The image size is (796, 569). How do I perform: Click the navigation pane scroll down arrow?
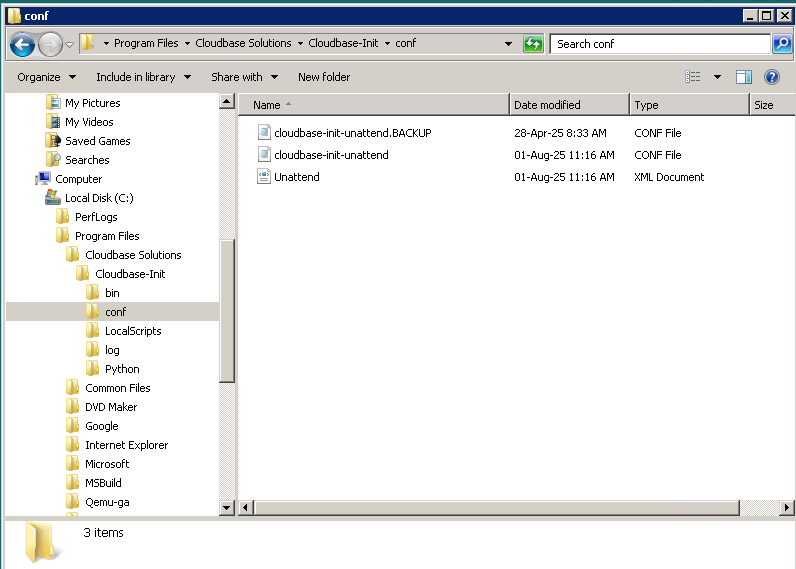point(226,508)
